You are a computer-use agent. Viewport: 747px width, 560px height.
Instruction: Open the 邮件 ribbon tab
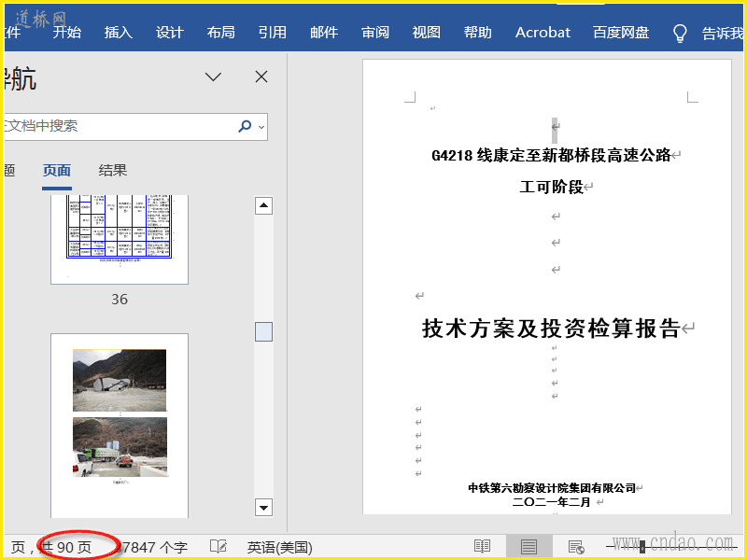pos(323,33)
